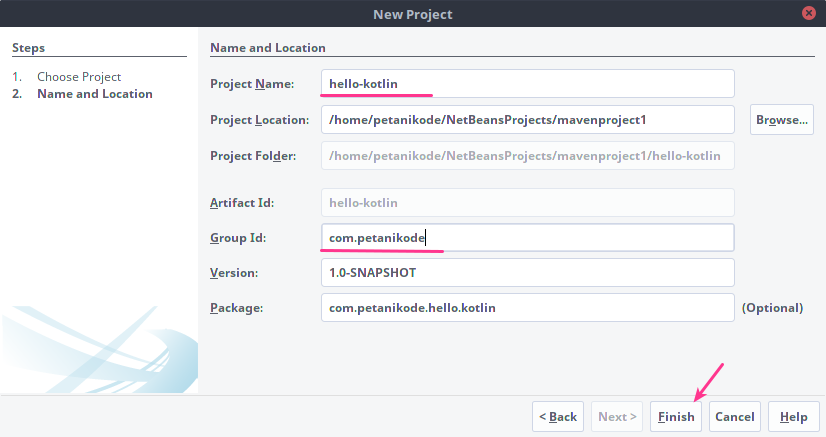Select the Group Id input box

pyautogui.click(x=527, y=238)
